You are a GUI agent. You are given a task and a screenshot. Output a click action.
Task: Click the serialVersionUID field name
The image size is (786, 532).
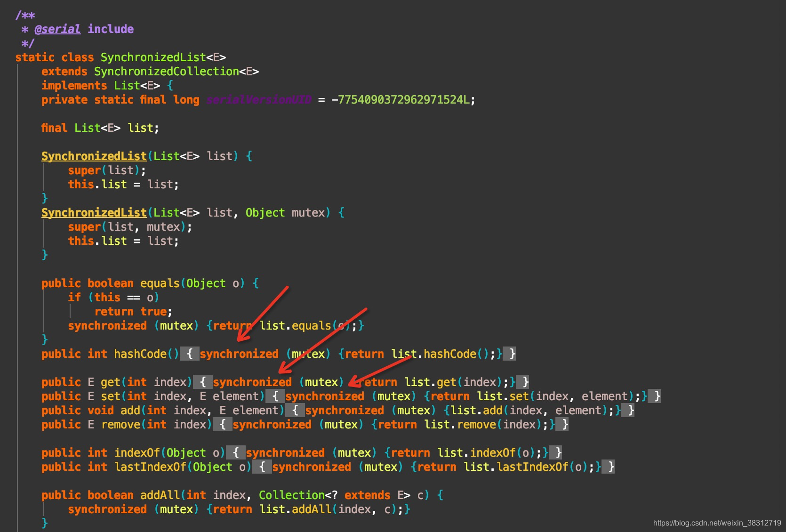259,100
